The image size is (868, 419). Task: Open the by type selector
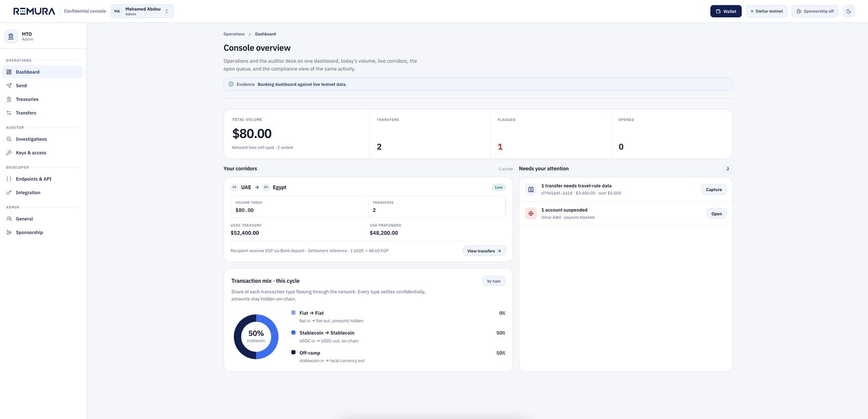click(494, 281)
